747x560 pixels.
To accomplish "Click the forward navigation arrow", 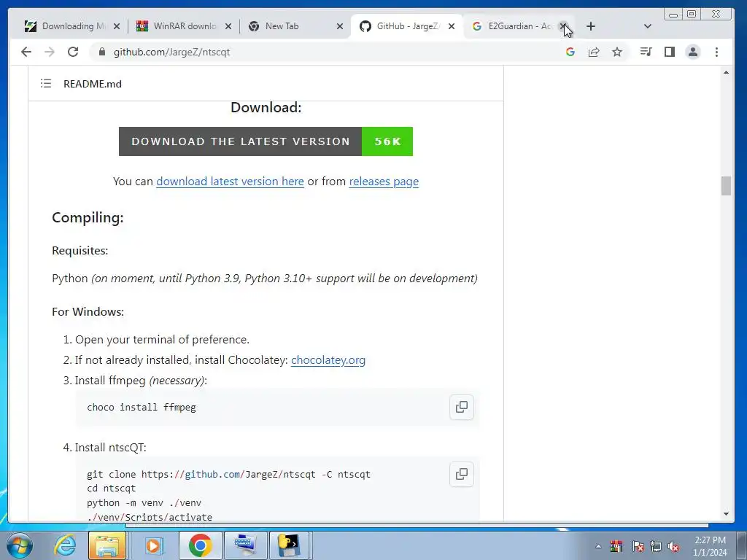I will [50, 52].
